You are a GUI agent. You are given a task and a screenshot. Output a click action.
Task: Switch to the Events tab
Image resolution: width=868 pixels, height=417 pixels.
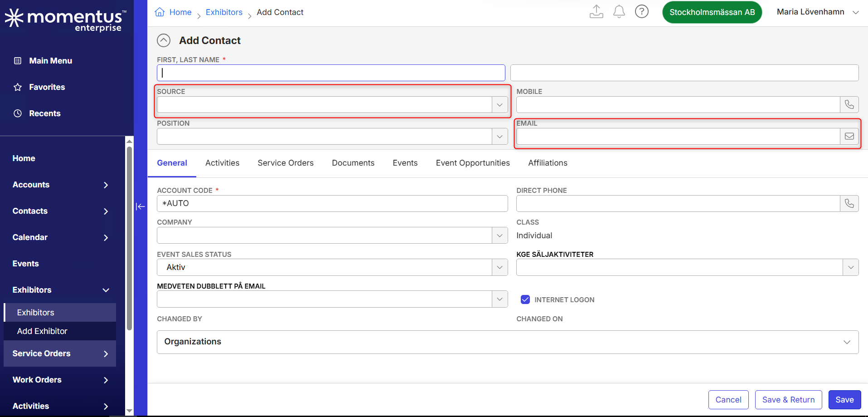pyautogui.click(x=405, y=163)
